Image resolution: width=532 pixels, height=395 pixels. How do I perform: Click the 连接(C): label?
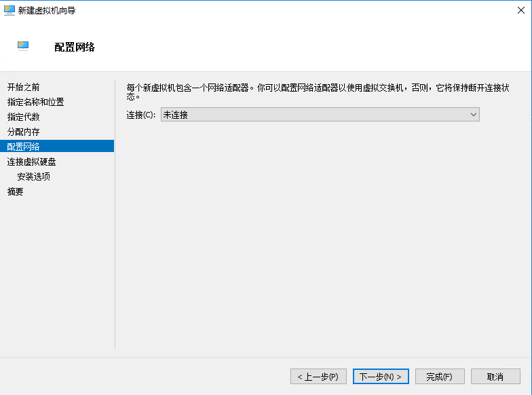tap(141, 115)
